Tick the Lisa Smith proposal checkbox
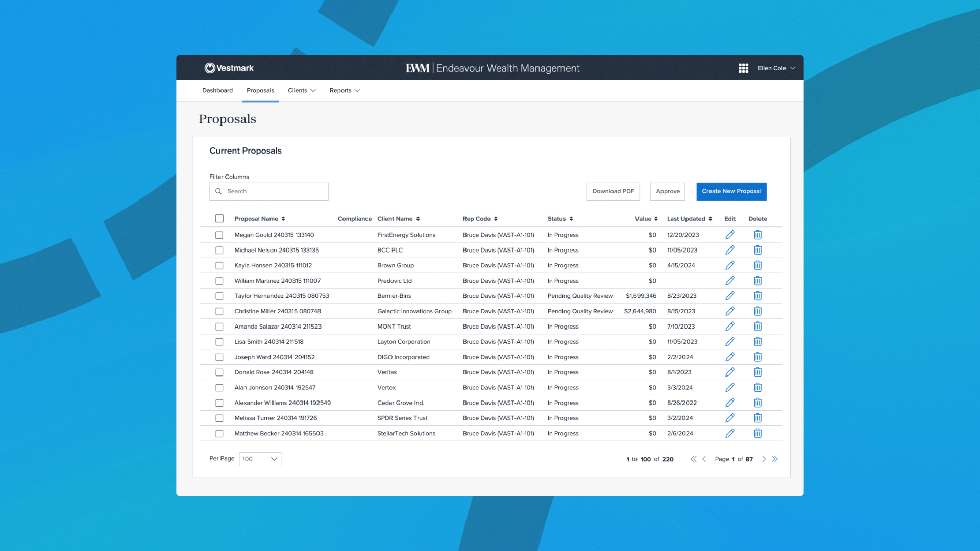 pyautogui.click(x=219, y=342)
